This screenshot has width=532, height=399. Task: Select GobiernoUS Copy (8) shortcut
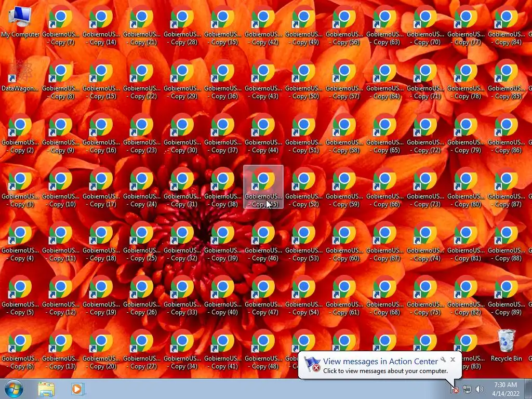coord(61,79)
